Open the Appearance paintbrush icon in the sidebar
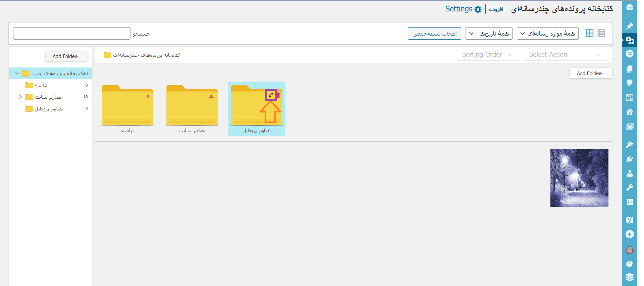Image resolution: width=644 pixels, height=286 pixels. tap(630, 144)
